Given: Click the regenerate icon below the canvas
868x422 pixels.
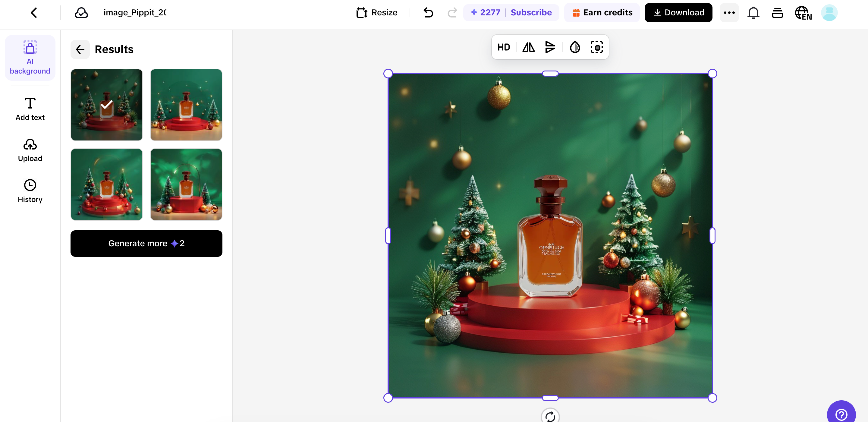Looking at the screenshot, I should 550,416.
